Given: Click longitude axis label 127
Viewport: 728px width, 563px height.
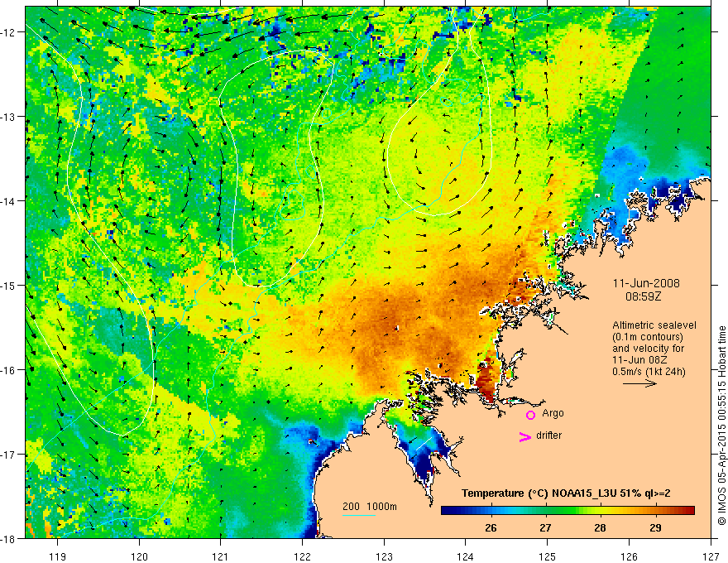Looking at the screenshot, I should (x=711, y=556).
